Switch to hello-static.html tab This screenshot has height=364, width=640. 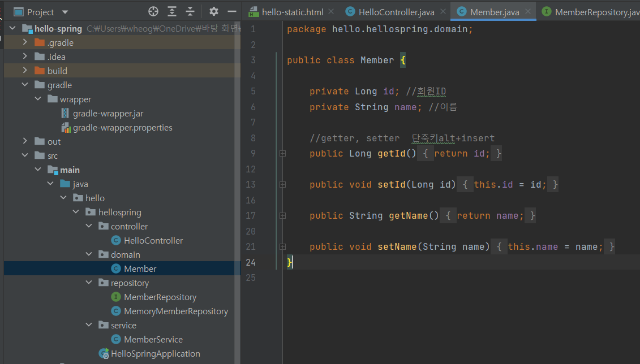pyautogui.click(x=292, y=12)
